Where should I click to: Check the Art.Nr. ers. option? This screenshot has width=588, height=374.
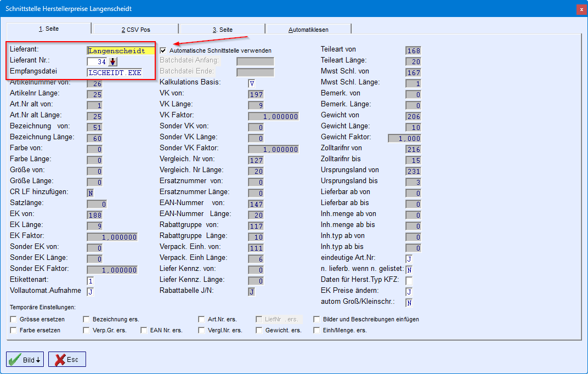202,319
